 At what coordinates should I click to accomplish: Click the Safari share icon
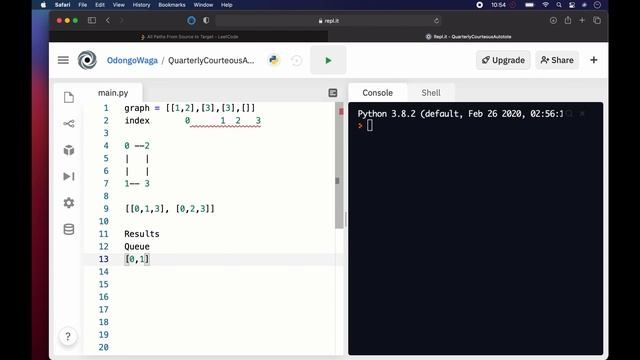(568, 20)
